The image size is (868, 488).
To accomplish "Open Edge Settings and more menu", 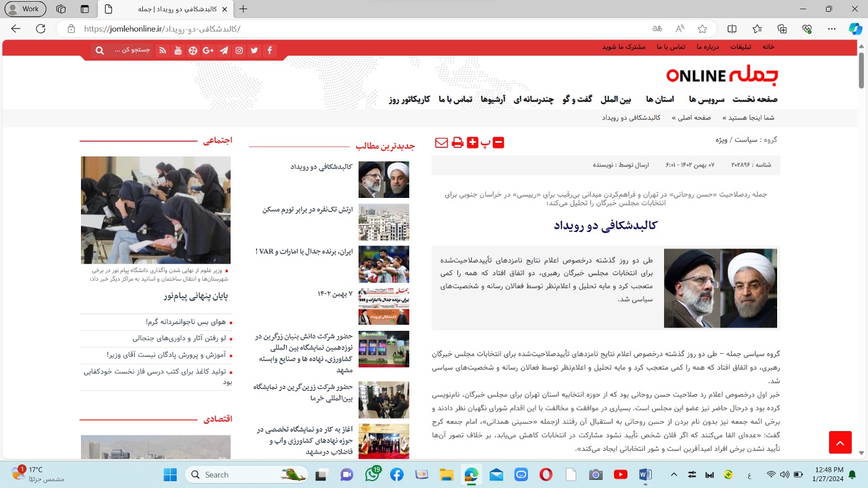I will 832,28.
